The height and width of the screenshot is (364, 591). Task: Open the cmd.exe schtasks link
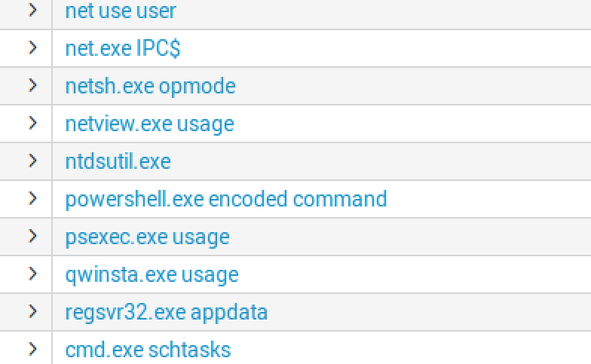point(148,350)
